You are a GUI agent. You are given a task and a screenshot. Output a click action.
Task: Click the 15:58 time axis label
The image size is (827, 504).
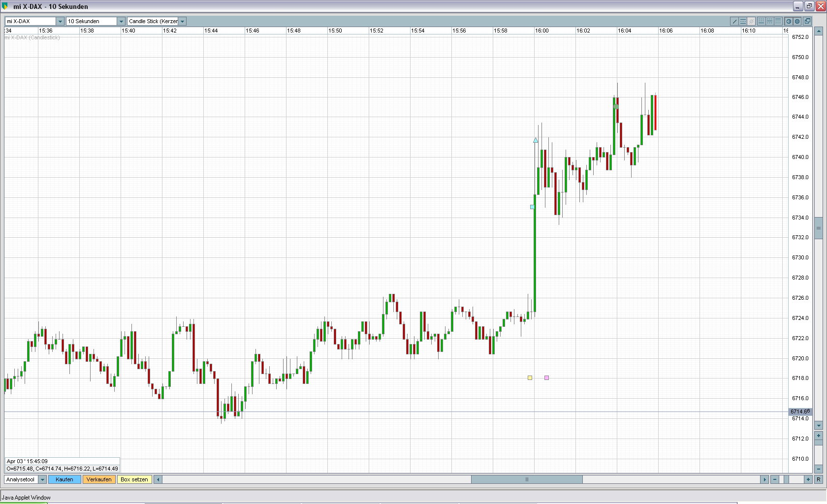(501, 31)
